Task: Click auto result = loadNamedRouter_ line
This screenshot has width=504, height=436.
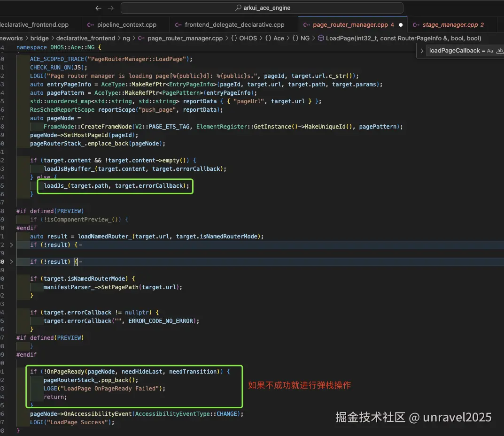Action: point(147,236)
